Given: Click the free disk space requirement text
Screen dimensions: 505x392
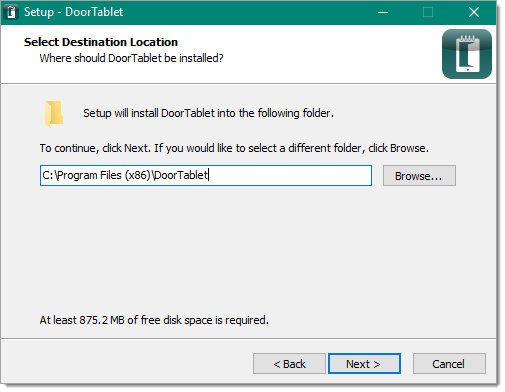Looking at the screenshot, I should click(154, 320).
